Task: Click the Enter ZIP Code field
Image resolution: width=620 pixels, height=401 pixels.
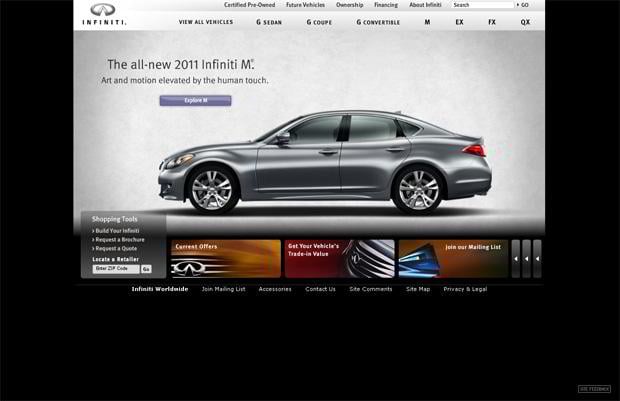Action: click(x=115, y=269)
